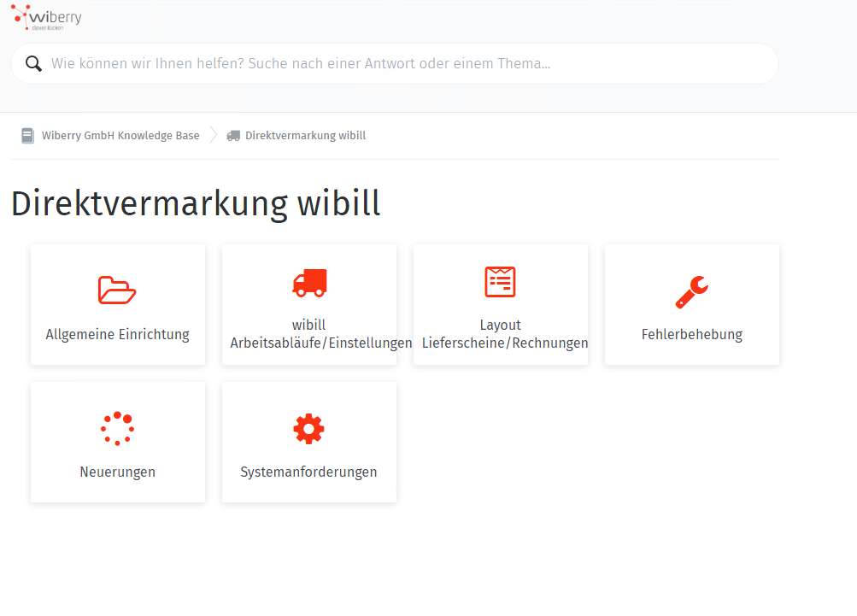857x616 pixels.
Task: Click the document layout icon
Action: click(500, 281)
